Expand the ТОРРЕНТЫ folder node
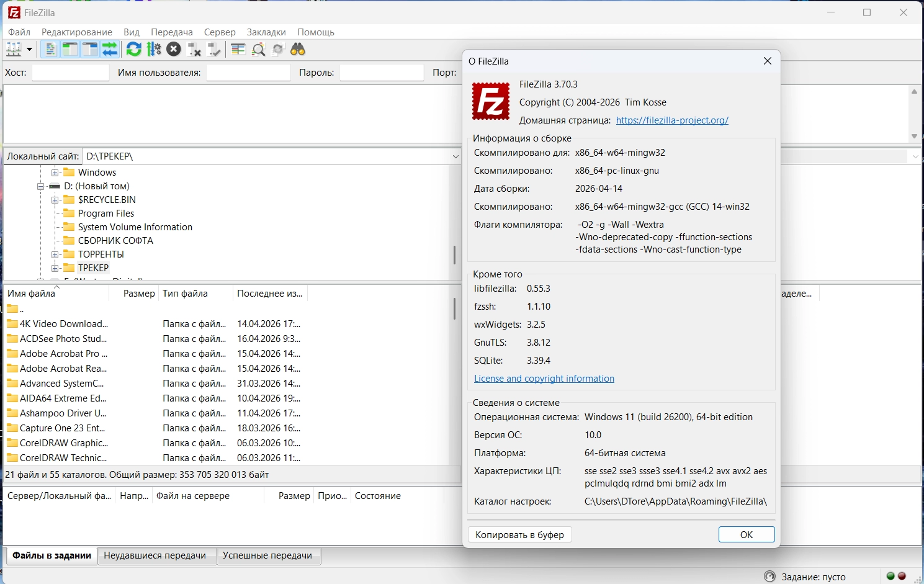Viewport: 924px width, 584px height. [x=55, y=254]
